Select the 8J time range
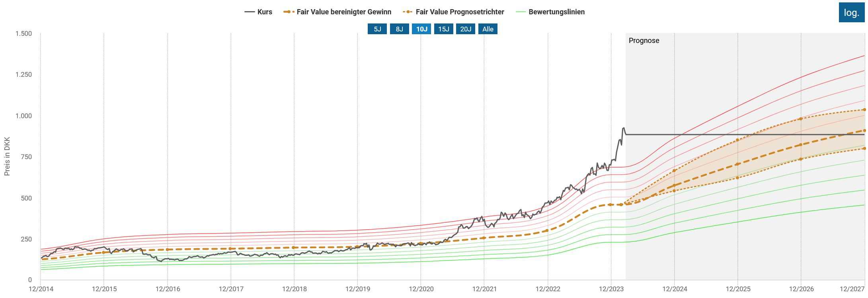868x298 pixels. point(399,29)
